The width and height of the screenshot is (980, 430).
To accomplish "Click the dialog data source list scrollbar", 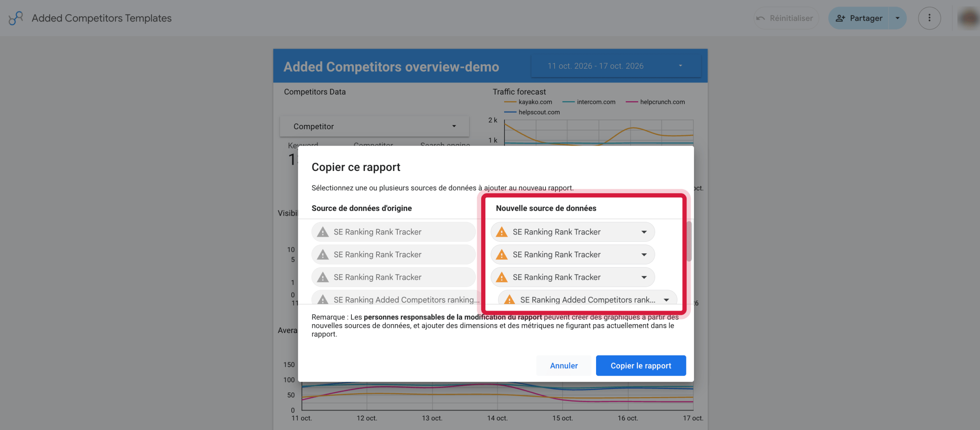I will (x=689, y=241).
